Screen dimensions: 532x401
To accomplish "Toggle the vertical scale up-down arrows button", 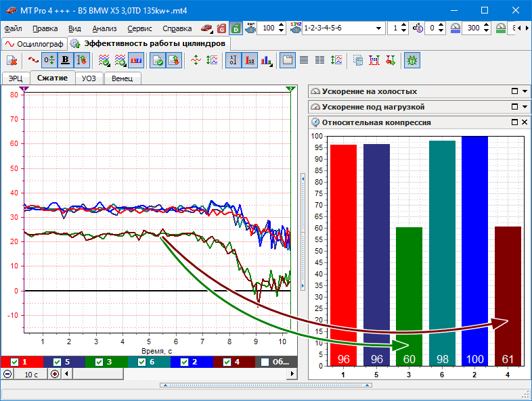I will point(82,60).
